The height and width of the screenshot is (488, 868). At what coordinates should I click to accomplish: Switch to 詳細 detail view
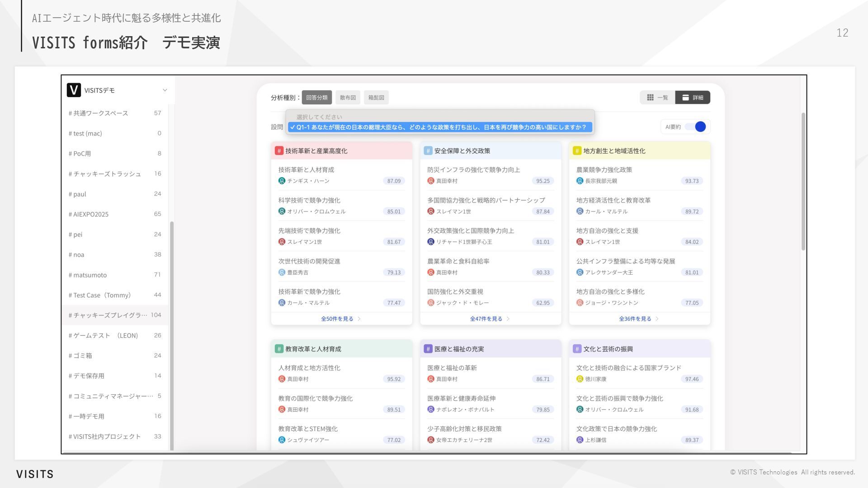(x=693, y=98)
